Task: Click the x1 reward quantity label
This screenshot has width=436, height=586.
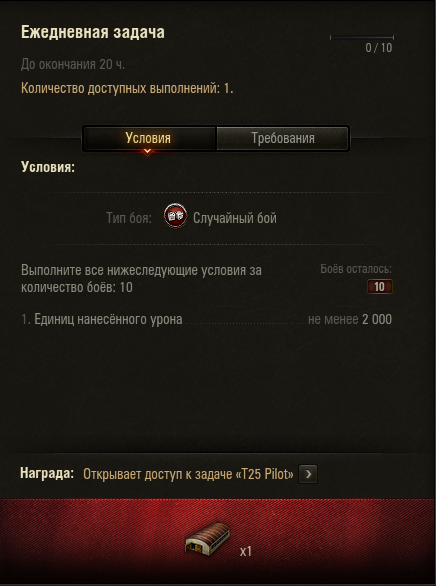Action: [245, 552]
